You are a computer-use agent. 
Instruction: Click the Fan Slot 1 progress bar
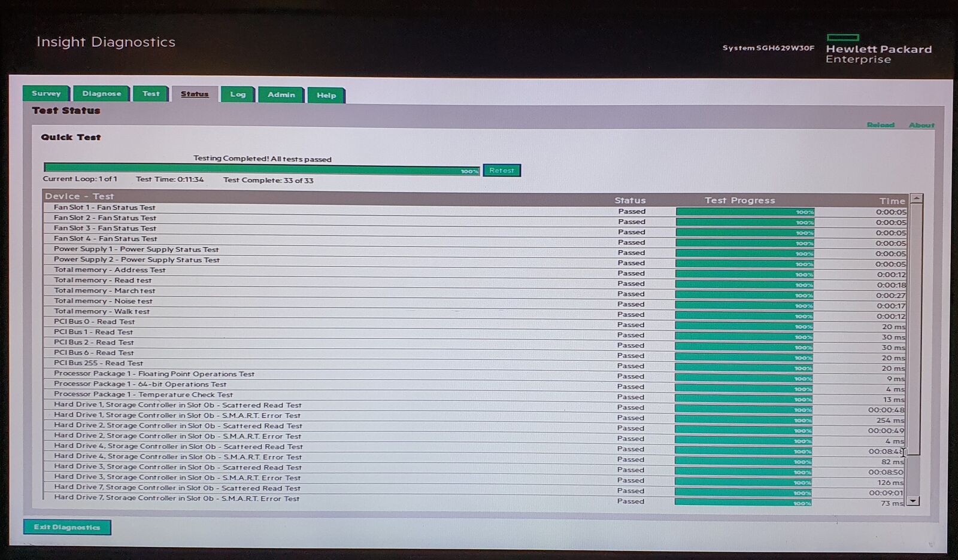pyautogui.click(x=745, y=212)
